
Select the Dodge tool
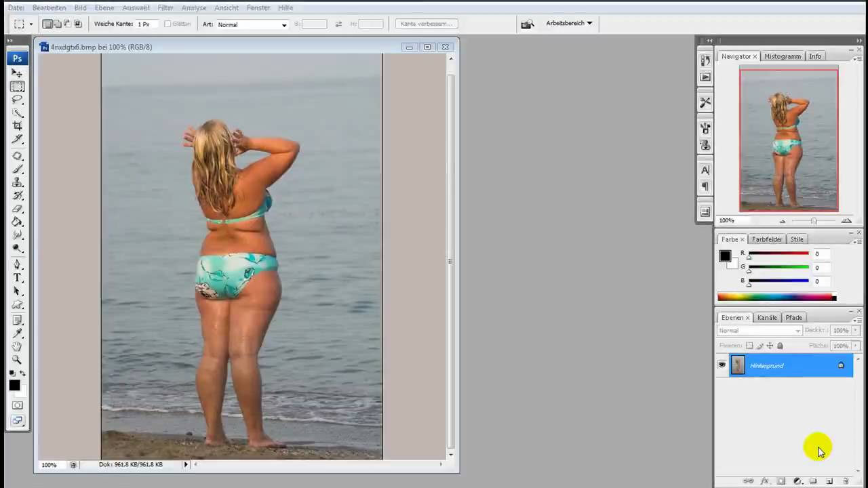pos(18,248)
